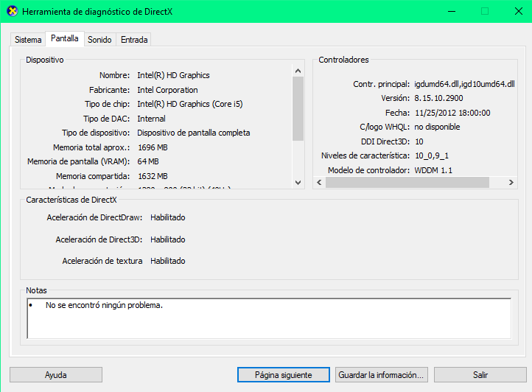Click the DirectX logo icon in title bar
The width and height of the screenshot is (532, 392).
click(13, 11)
